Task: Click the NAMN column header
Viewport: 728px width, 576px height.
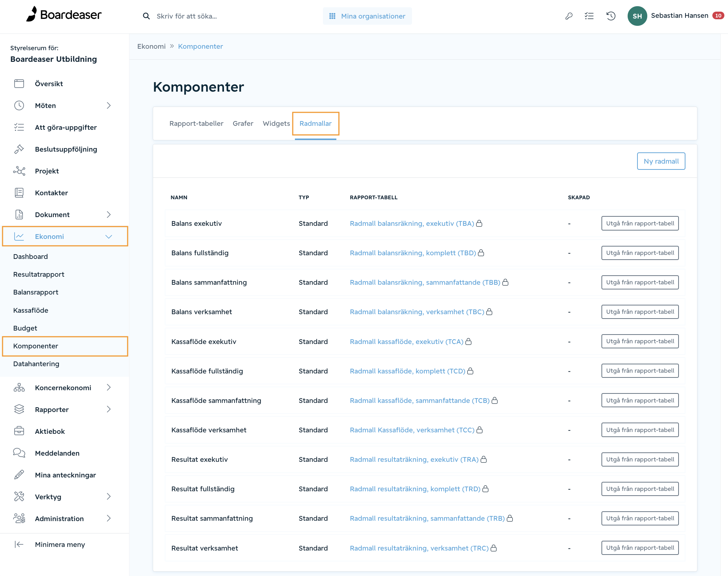Action: coord(179,197)
